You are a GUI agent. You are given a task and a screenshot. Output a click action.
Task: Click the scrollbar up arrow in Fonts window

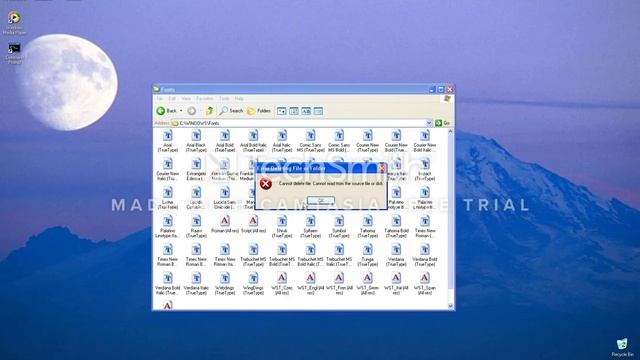[451, 132]
